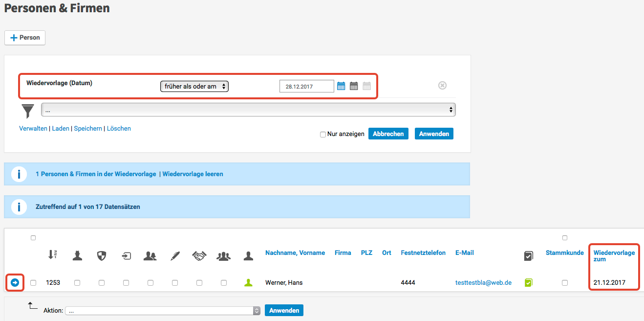Click the handshake column header icon

coord(199,255)
